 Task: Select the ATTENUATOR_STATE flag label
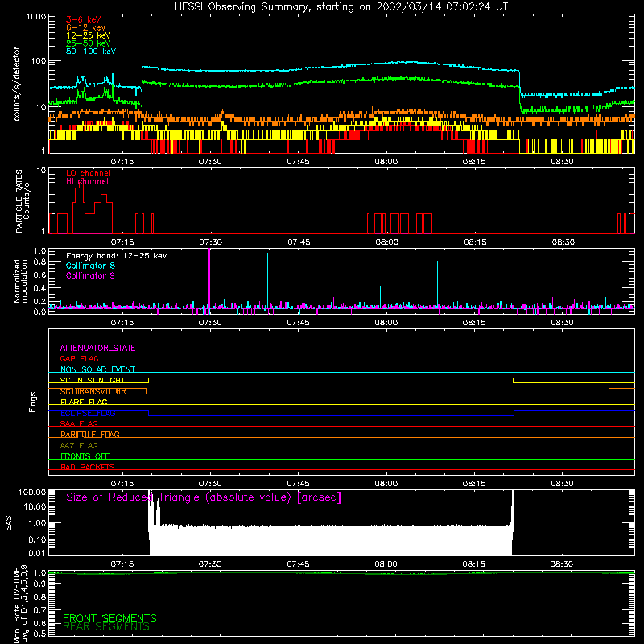97,349
